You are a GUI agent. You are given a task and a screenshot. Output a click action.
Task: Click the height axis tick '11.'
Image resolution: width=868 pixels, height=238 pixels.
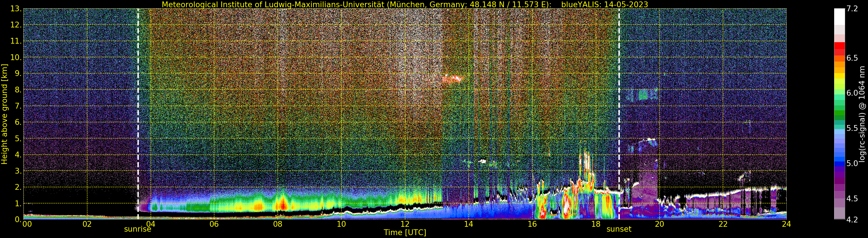[x=16, y=41]
